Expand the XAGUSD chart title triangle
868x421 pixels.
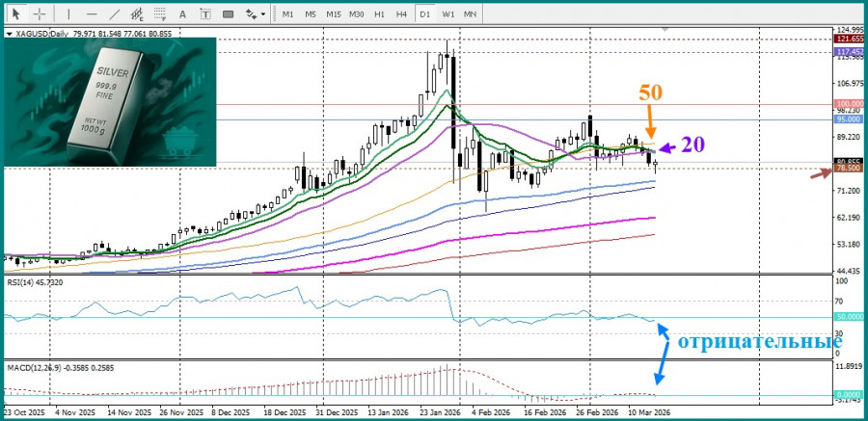pos(9,34)
